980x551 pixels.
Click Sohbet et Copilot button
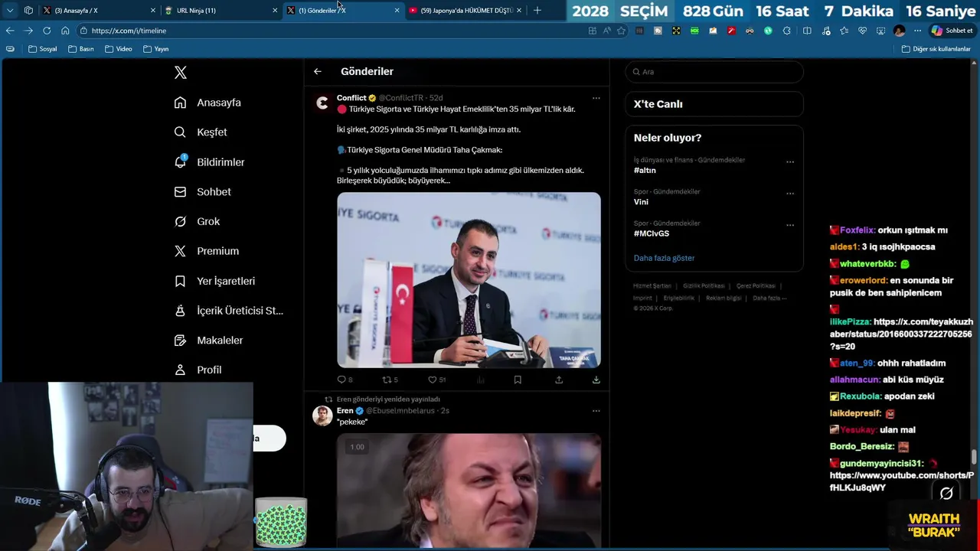point(952,31)
